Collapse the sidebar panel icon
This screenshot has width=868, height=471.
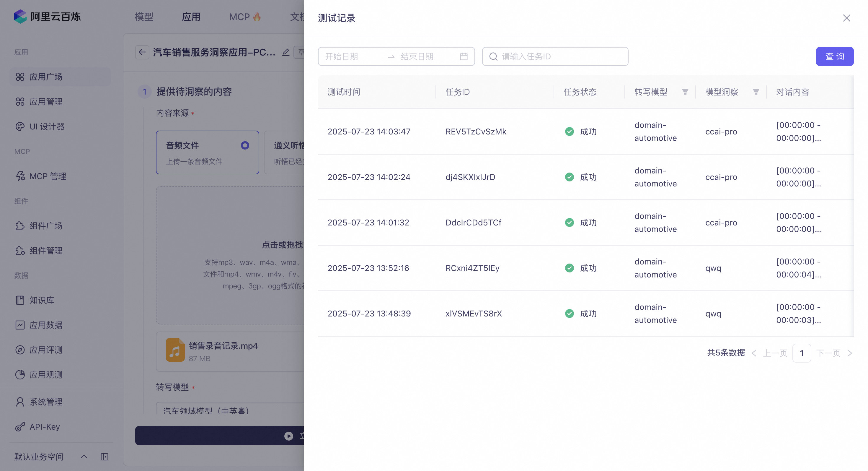pyautogui.click(x=105, y=457)
